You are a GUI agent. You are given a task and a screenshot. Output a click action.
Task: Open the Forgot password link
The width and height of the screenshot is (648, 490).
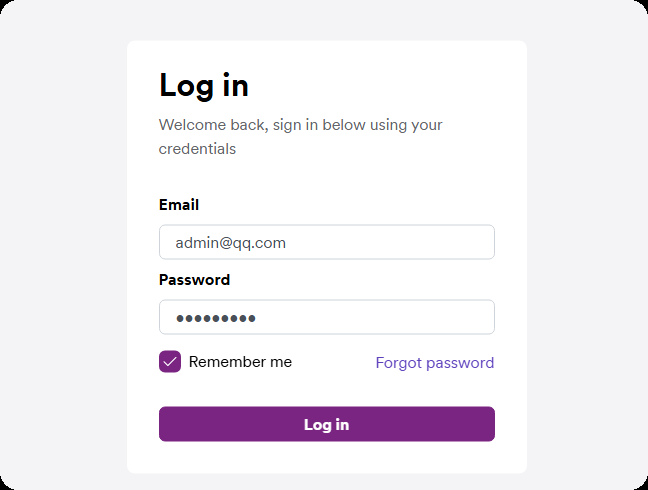point(434,362)
